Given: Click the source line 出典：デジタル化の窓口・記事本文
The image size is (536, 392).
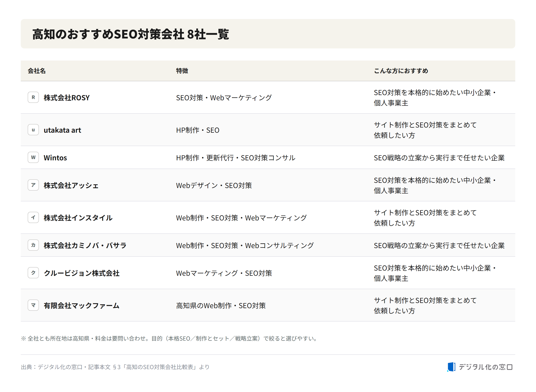Looking at the screenshot, I should 115,367.
